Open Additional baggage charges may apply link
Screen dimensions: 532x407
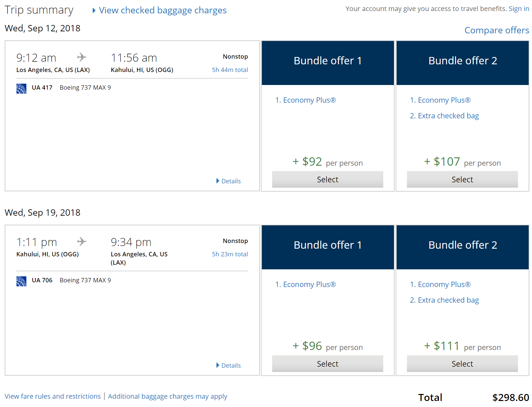[x=167, y=396]
